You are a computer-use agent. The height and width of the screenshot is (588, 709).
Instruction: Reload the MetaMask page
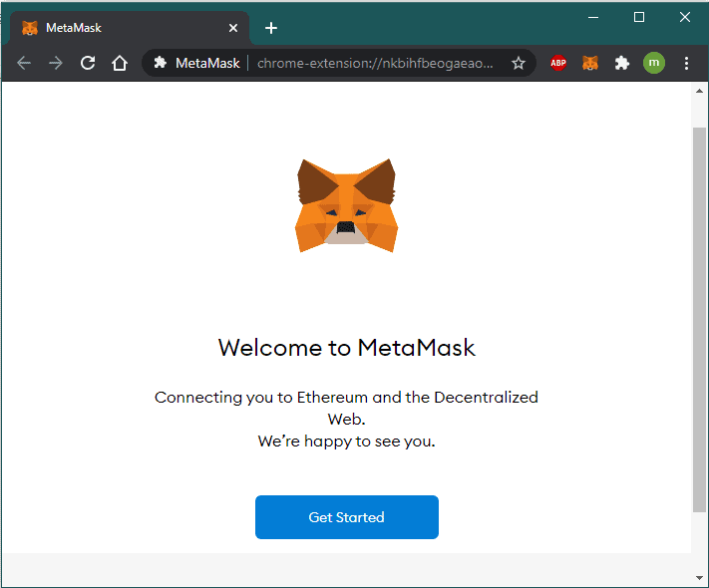coord(88,63)
